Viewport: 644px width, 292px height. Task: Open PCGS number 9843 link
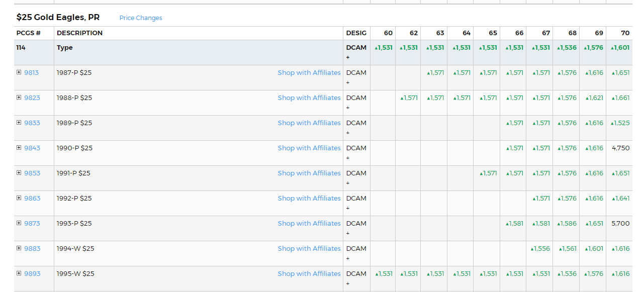(32, 148)
